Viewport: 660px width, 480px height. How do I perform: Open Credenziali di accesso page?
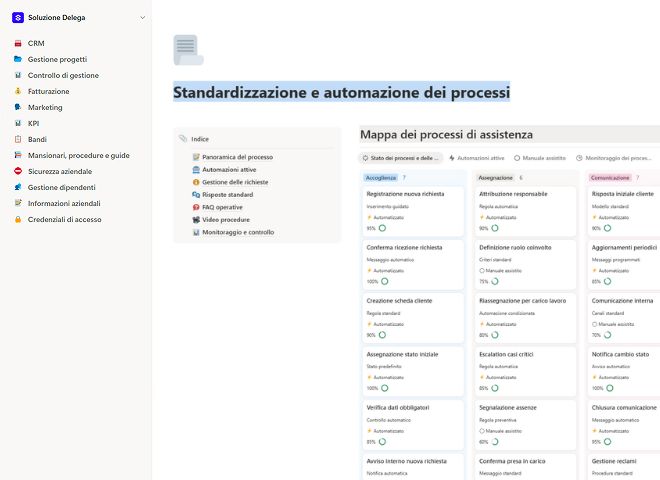click(x=64, y=219)
